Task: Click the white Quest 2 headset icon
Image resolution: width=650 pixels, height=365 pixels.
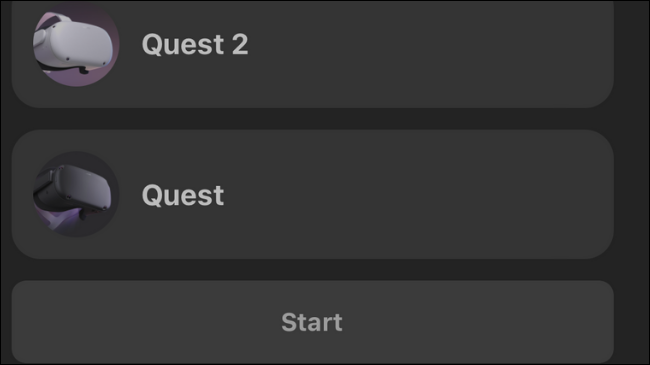Action: [76, 44]
